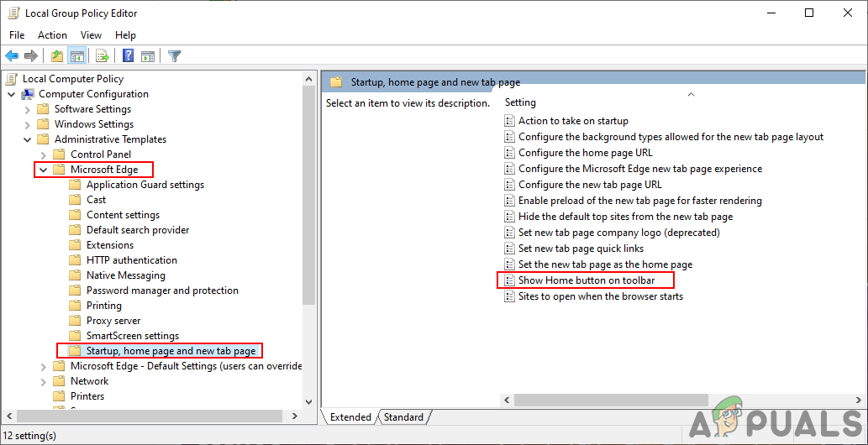Click the Filter funnel toolbar icon
The image size is (868, 445).
pyautogui.click(x=175, y=56)
